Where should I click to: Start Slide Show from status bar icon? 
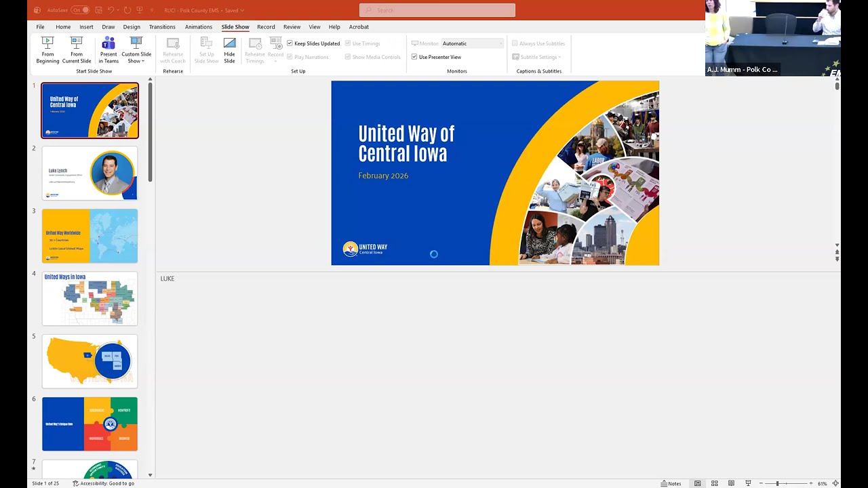click(x=748, y=483)
